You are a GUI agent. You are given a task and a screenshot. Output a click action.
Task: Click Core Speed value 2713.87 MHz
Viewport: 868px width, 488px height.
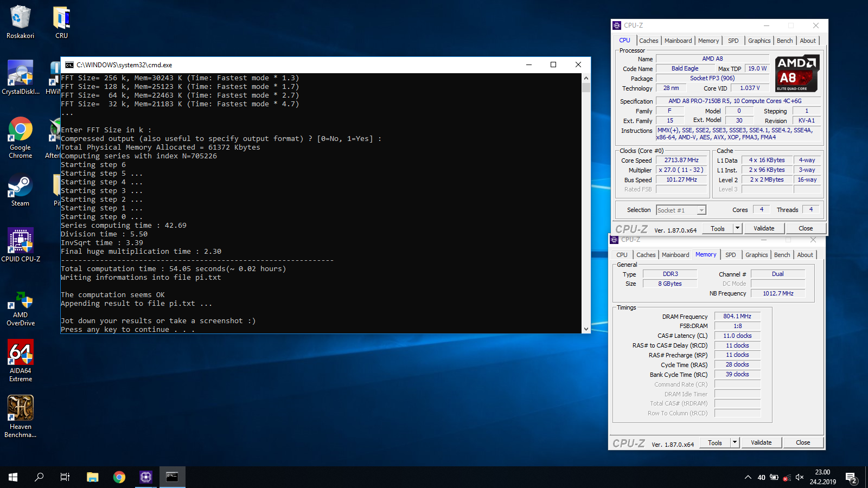[681, 160]
